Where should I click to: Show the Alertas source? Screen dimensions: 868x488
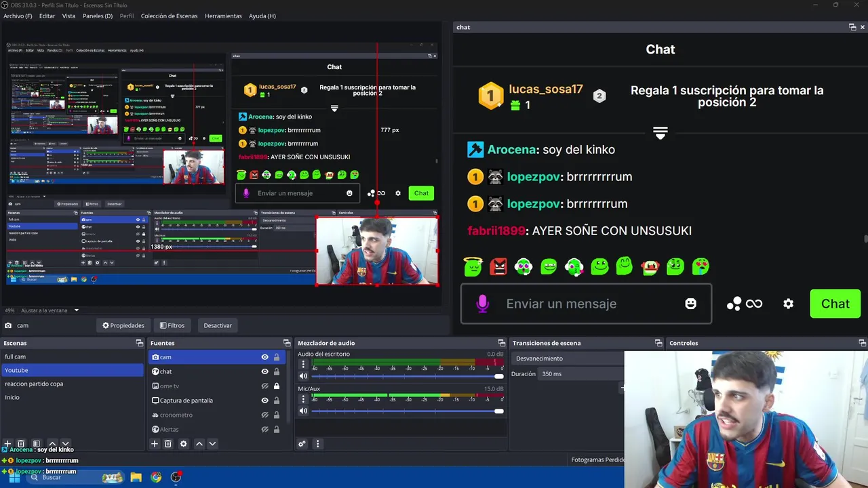click(x=265, y=429)
